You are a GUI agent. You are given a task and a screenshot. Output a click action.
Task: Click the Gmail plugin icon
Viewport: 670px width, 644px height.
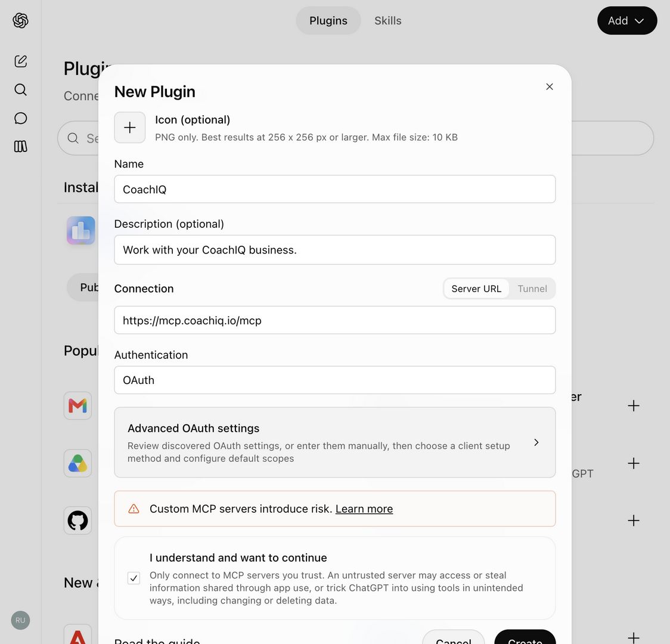(77, 405)
